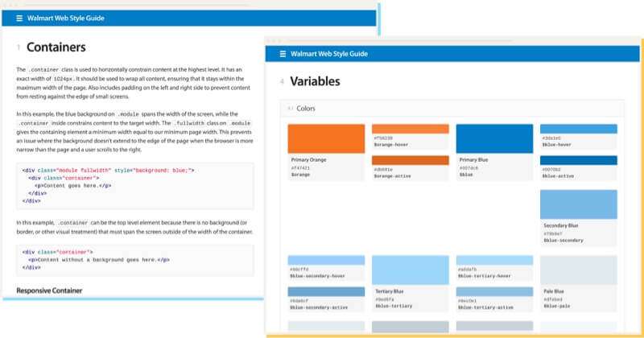This screenshot has height=338, width=644.
Task: Click the 'Pale Blue' label text
Action: coord(554,291)
